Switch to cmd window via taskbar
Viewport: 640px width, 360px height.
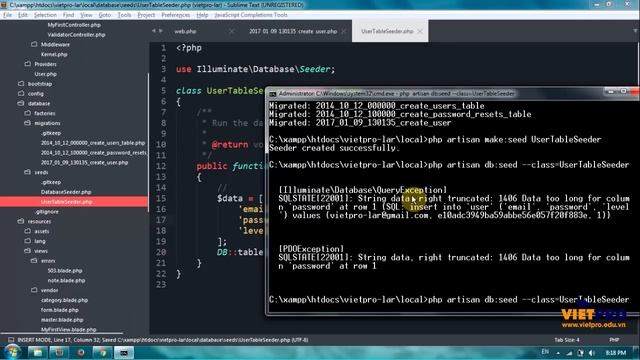click(x=124, y=353)
